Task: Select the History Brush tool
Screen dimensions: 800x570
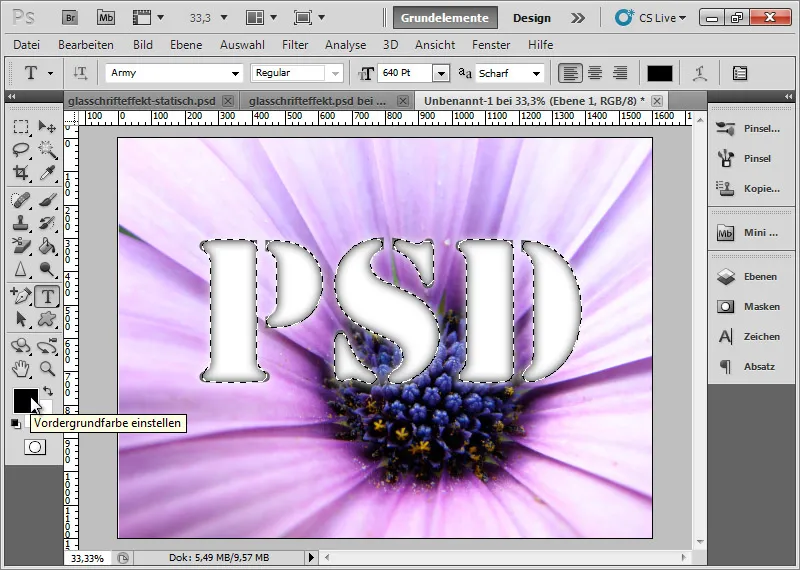Action: point(47,223)
